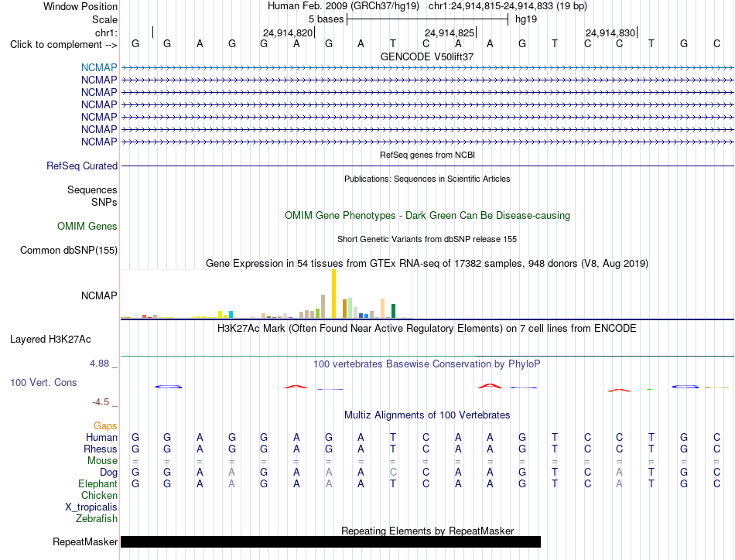This screenshot has width=735, height=560.
Task: Click the NCMAP label beside the GTEx chart
Action: click(99, 295)
